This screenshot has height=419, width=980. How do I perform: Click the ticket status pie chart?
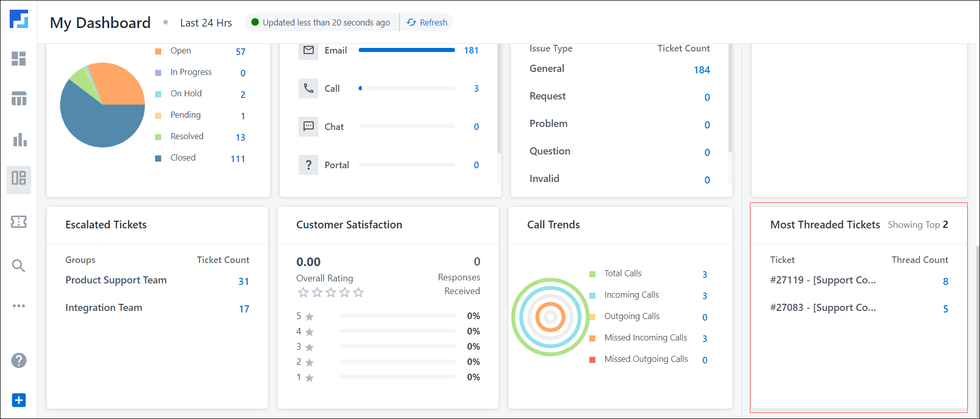(x=103, y=105)
